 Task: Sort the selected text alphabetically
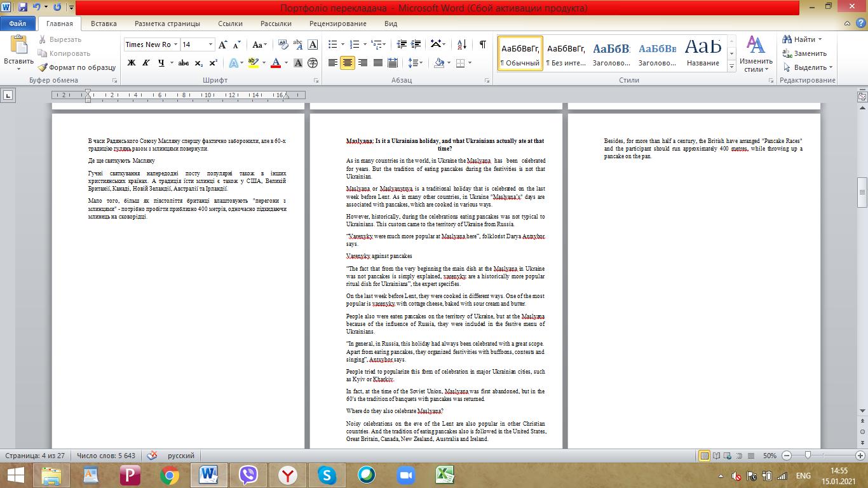462,44
